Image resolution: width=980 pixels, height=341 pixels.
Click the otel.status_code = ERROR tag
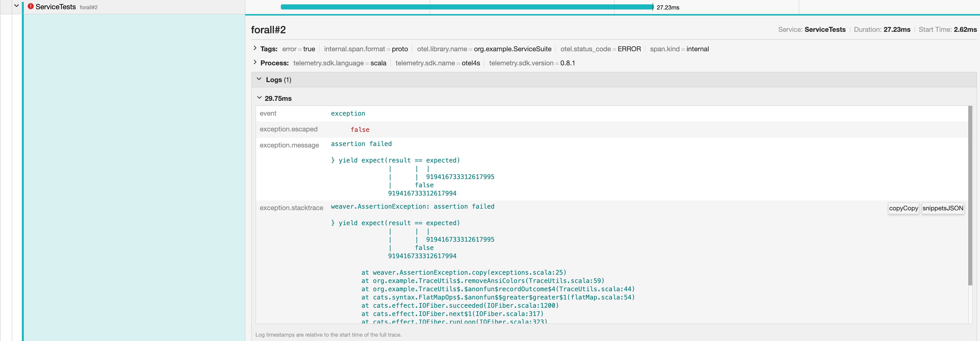tap(601, 49)
